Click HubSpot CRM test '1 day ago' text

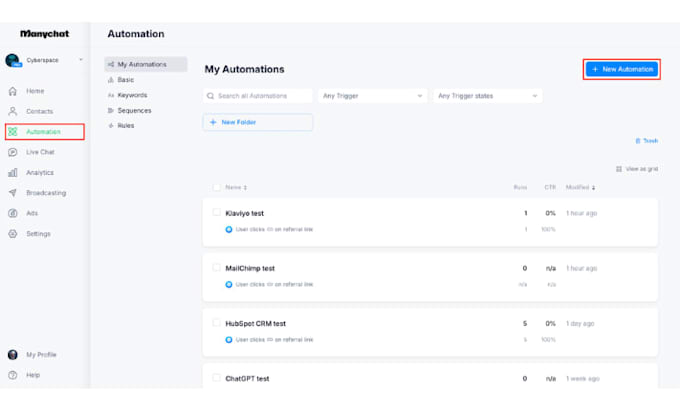click(x=580, y=323)
